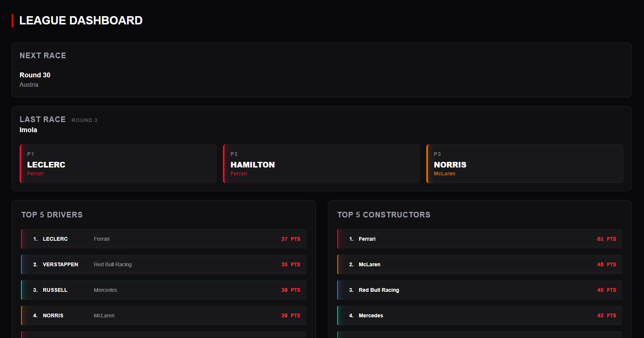Image resolution: width=644 pixels, height=338 pixels.
Task: Select driver row 2. VERSTAPPEN
Action: pos(164,264)
